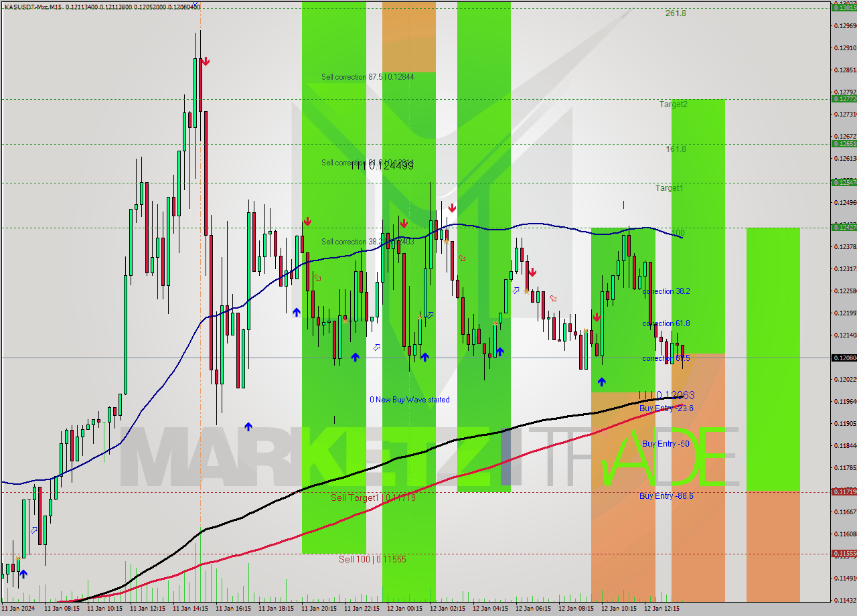Click the green 0.12427 price tag
This screenshot has width=857, height=616.
point(844,228)
